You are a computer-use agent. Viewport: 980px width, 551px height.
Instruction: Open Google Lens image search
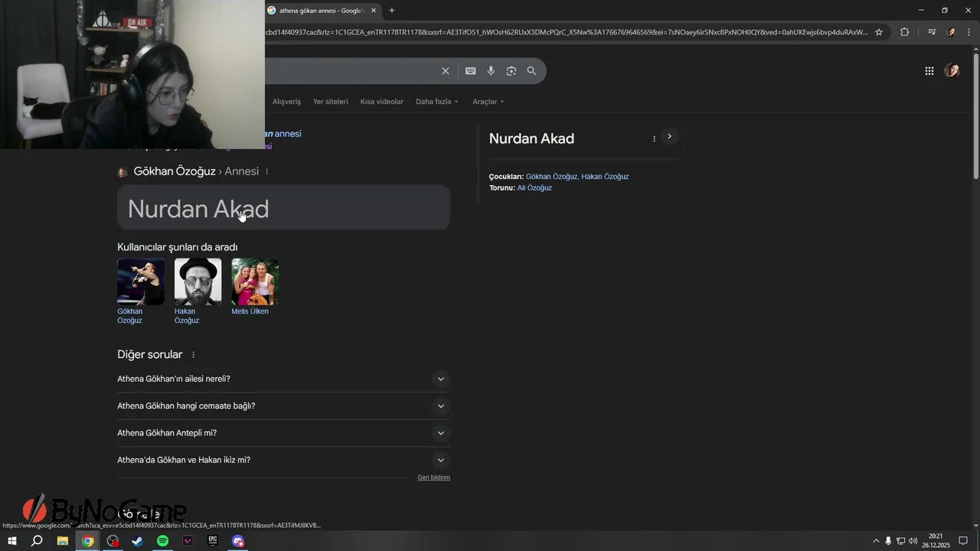pos(511,70)
